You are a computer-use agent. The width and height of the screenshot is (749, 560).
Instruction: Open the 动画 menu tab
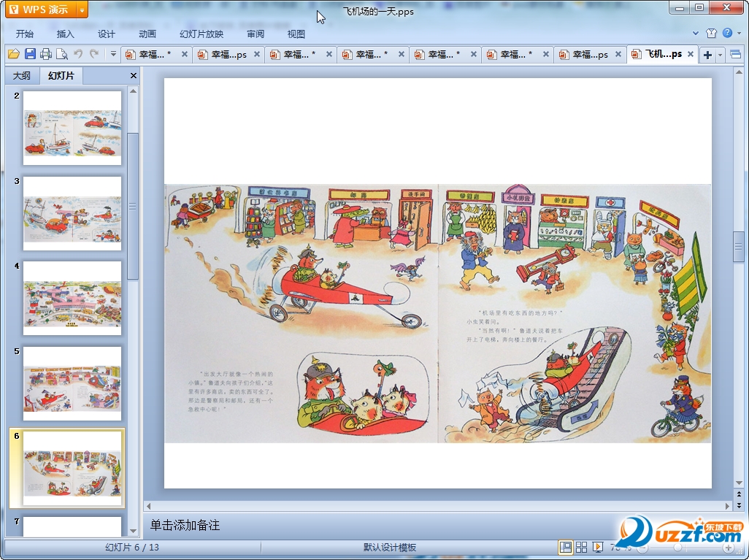[x=147, y=34]
